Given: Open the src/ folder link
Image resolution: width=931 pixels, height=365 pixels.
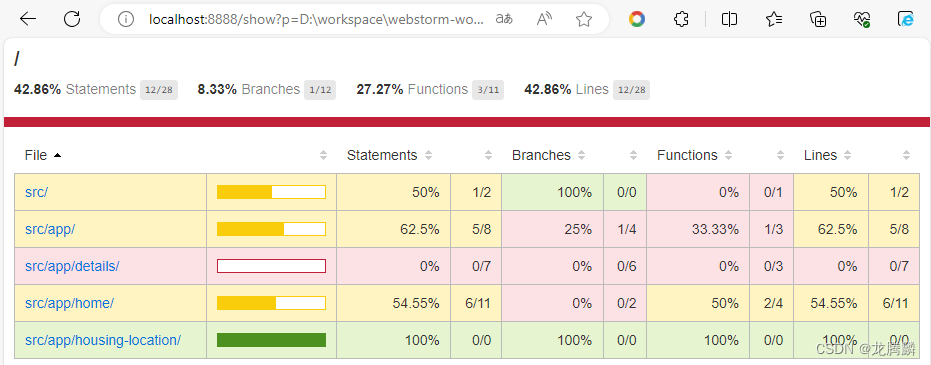Looking at the screenshot, I should point(36,192).
